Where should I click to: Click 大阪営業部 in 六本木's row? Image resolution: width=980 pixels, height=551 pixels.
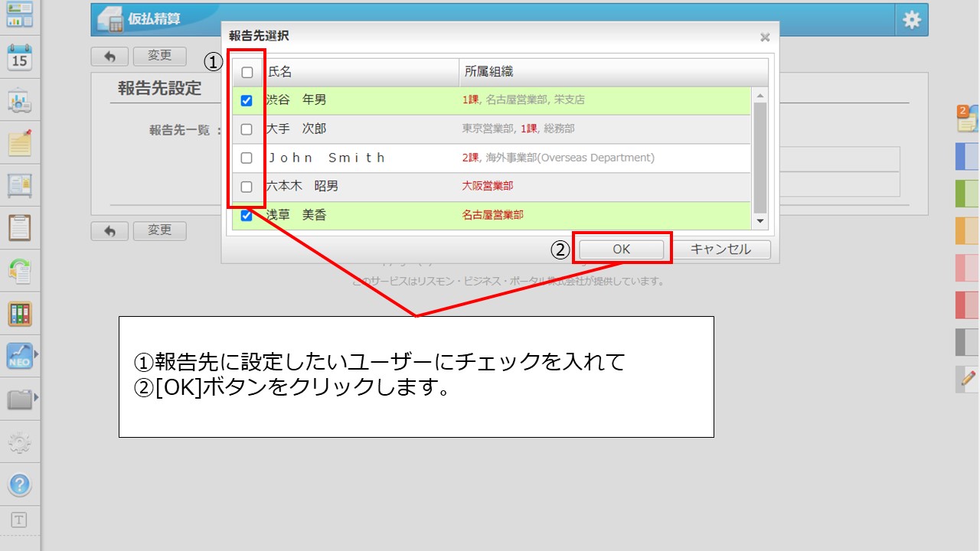[x=488, y=186]
